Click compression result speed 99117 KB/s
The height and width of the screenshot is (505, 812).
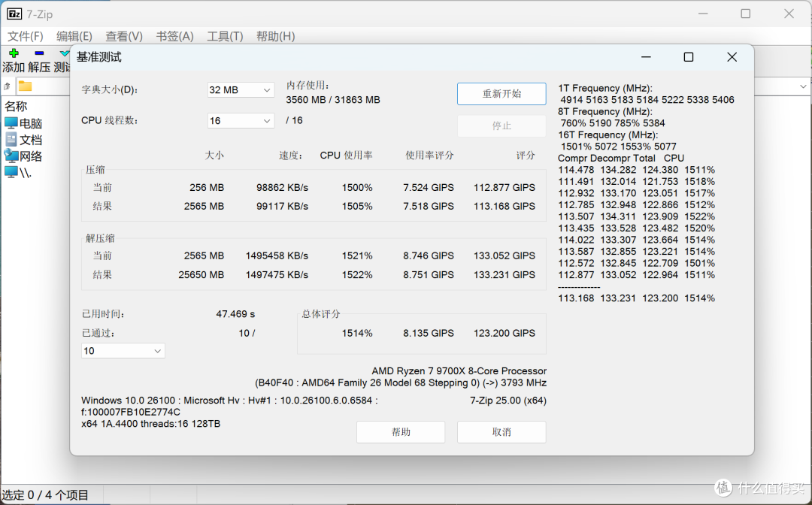coord(282,206)
